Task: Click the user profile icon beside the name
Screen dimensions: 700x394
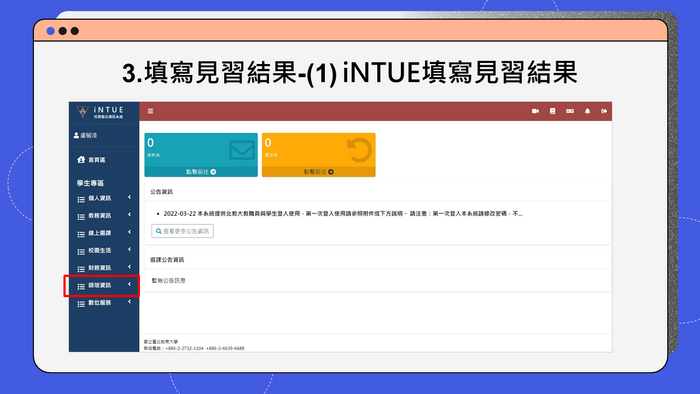Action: (x=76, y=135)
